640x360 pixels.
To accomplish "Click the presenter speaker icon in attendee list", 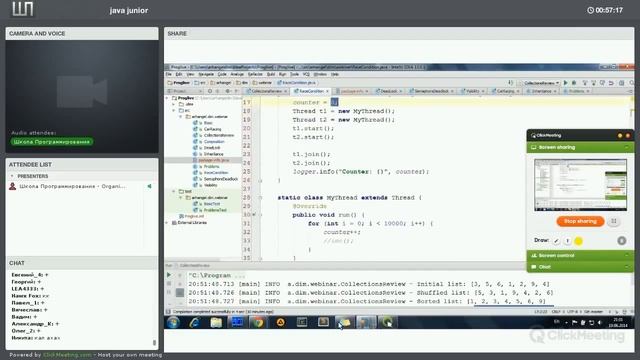I will tap(149, 186).
